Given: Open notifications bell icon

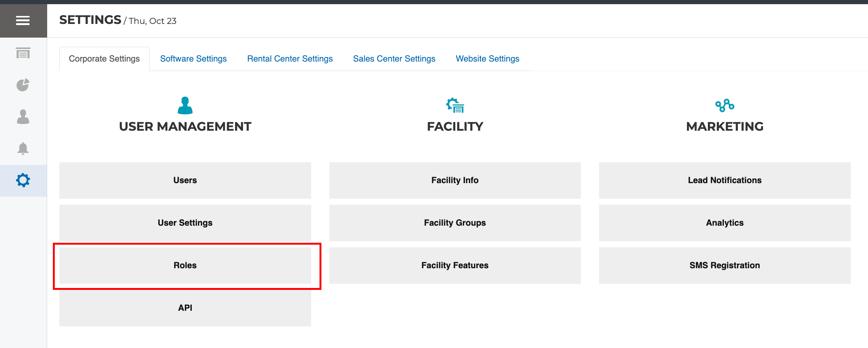Looking at the screenshot, I should [x=23, y=149].
